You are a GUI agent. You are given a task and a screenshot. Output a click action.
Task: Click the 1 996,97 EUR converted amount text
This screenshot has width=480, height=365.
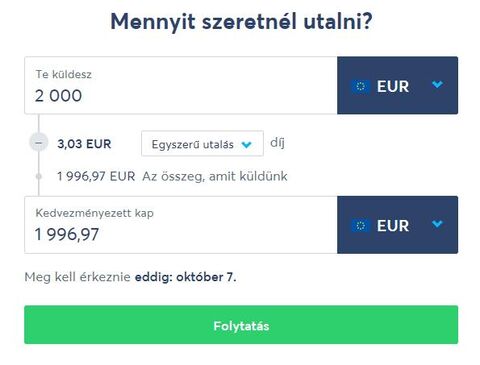[x=96, y=176]
